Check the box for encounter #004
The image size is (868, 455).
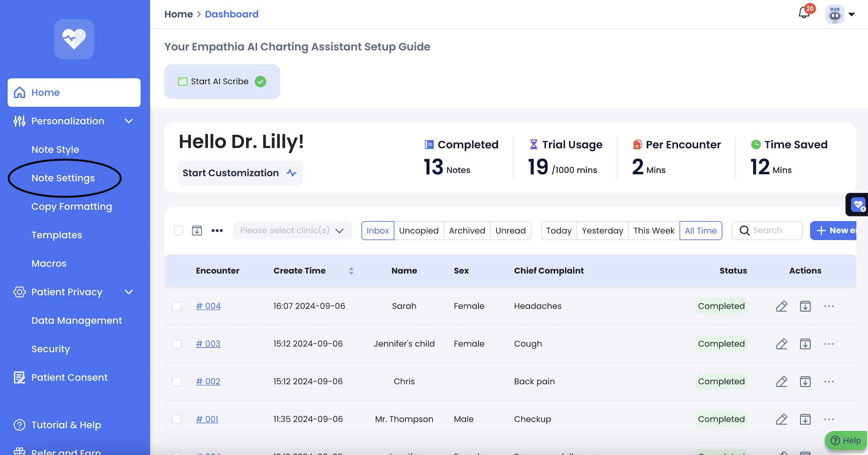click(x=177, y=306)
